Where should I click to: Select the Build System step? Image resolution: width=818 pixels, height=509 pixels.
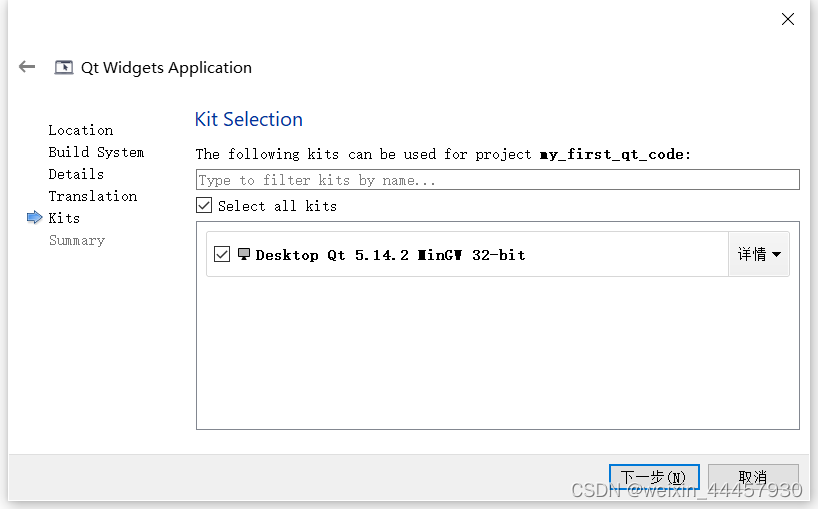pos(96,152)
